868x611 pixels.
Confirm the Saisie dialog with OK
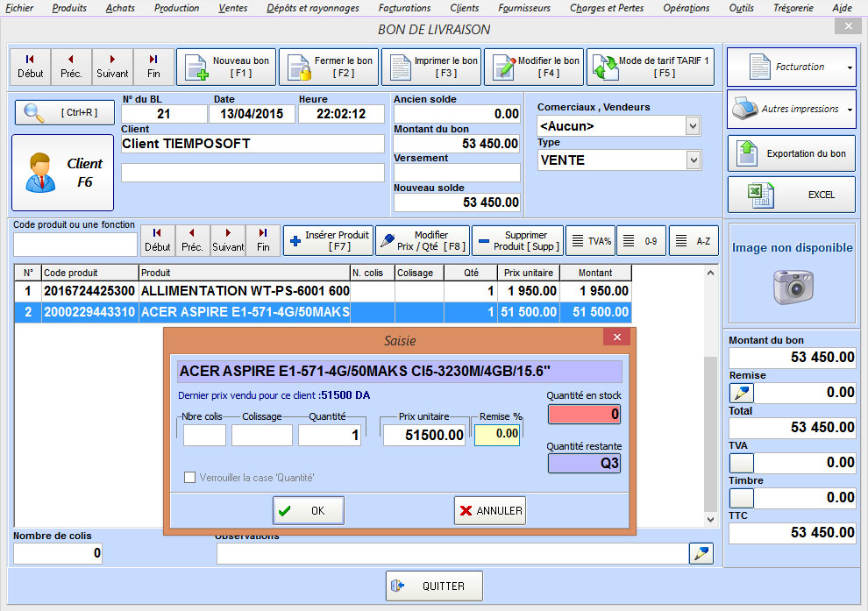(309, 510)
